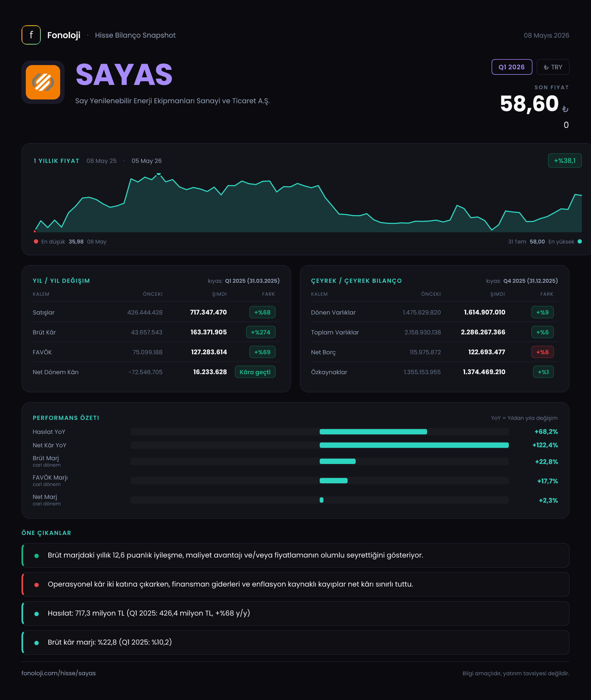
Task: Click the FAVÖK Marjı progress bar
Action: click(x=319, y=481)
